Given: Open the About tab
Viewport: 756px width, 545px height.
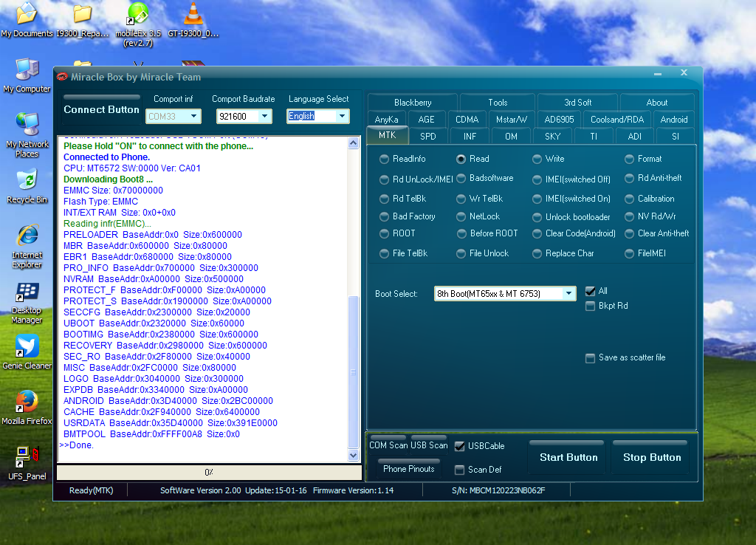Looking at the screenshot, I should (x=656, y=102).
